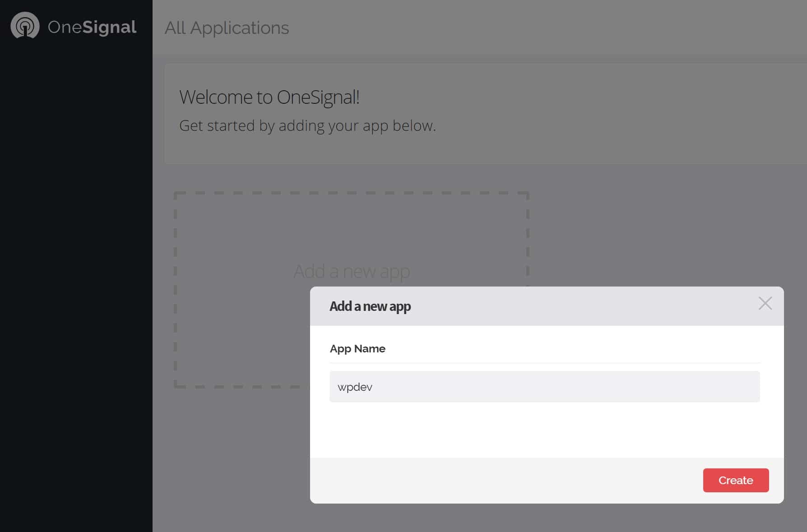Select the OneSignal radio-wave emblem in the sidebar

pyautogui.click(x=25, y=26)
